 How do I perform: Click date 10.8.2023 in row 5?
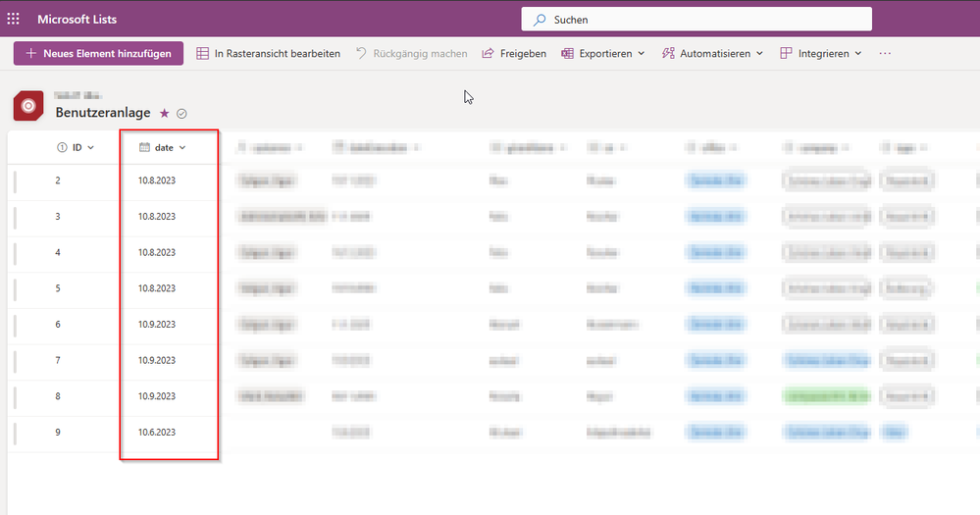pos(157,288)
